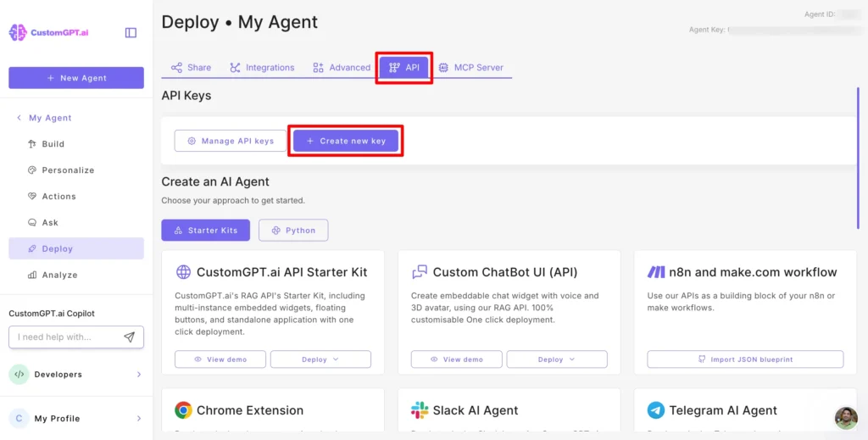Select the Starter Kits option

coord(205,231)
